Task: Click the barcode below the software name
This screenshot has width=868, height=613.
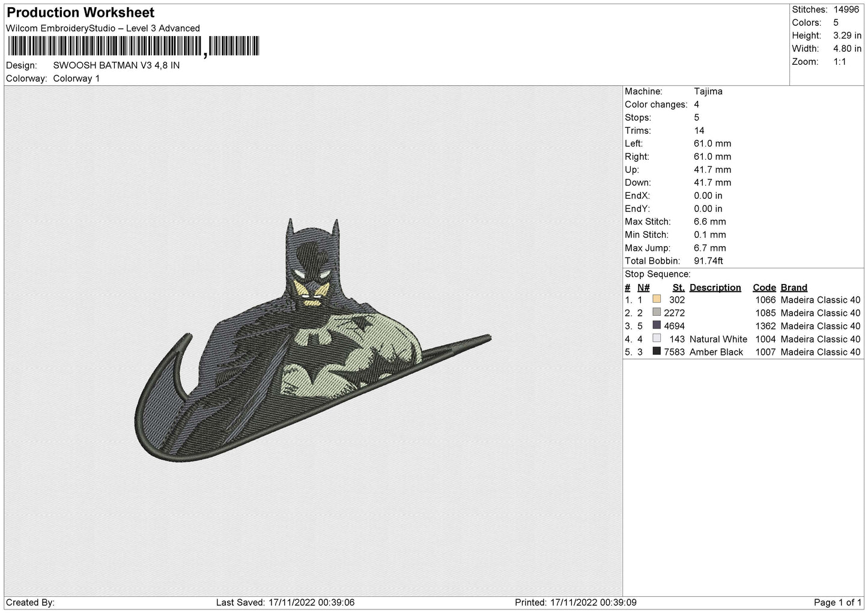Action: (x=133, y=47)
